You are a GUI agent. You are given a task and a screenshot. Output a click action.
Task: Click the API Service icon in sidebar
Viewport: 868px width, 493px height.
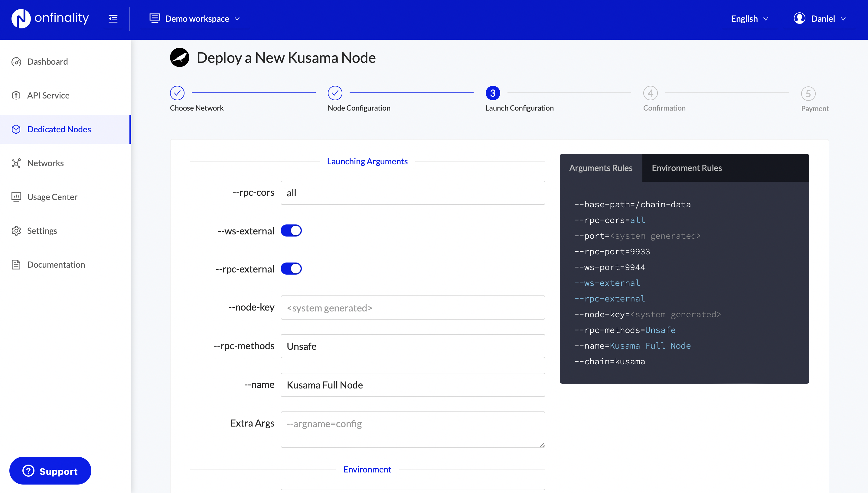pos(16,95)
